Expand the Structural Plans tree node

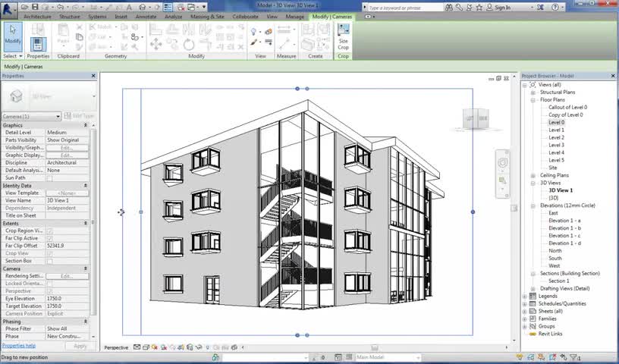pyautogui.click(x=533, y=93)
